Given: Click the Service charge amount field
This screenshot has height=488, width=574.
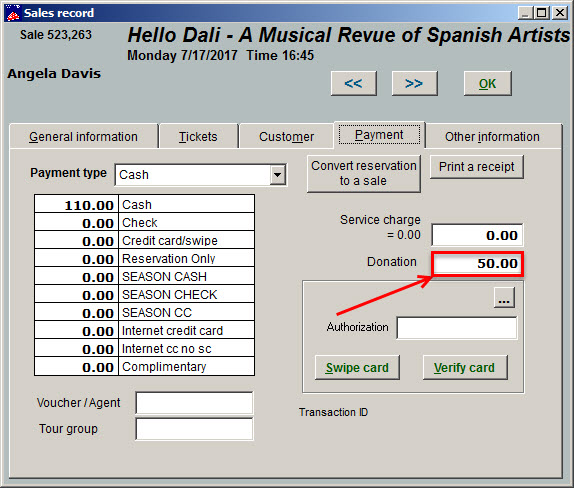Looking at the screenshot, I should point(477,235).
